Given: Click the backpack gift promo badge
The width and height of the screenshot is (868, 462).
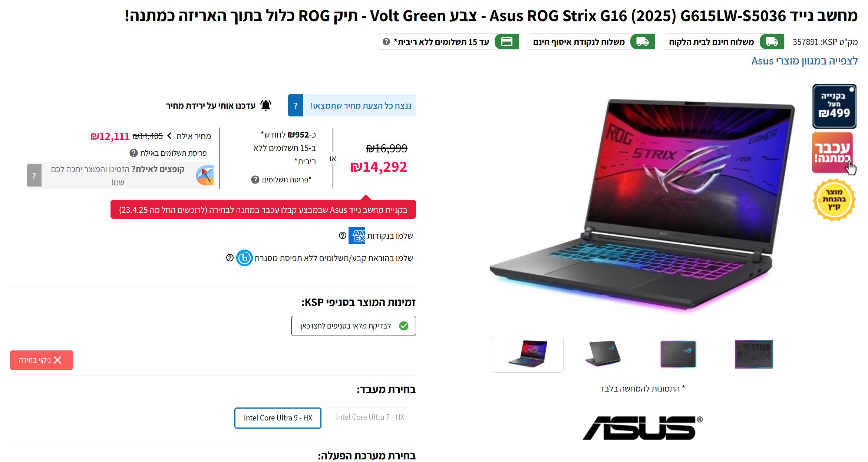Looking at the screenshot, I should pyautogui.click(x=832, y=152).
